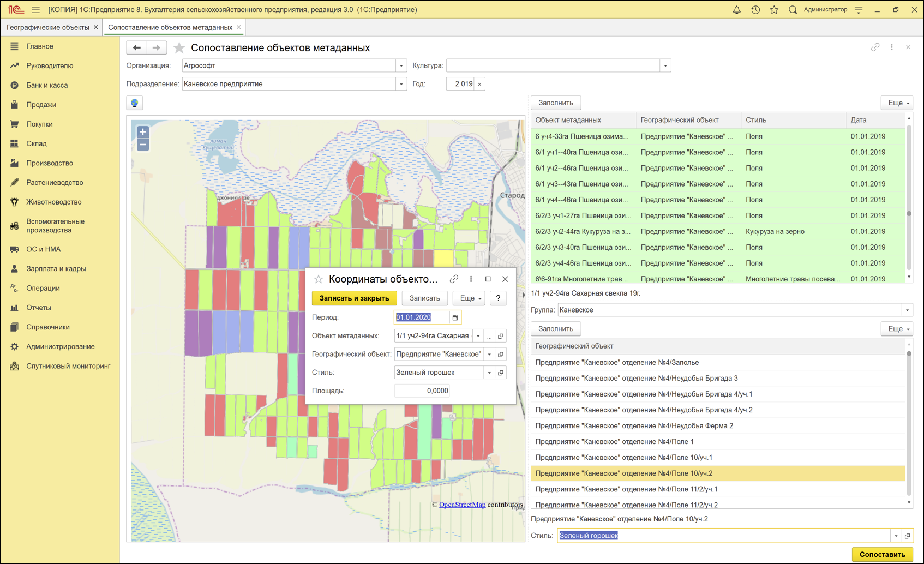This screenshot has width=924, height=564.
Task: Click upper Заполнить button
Action: click(x=556, y=103)
